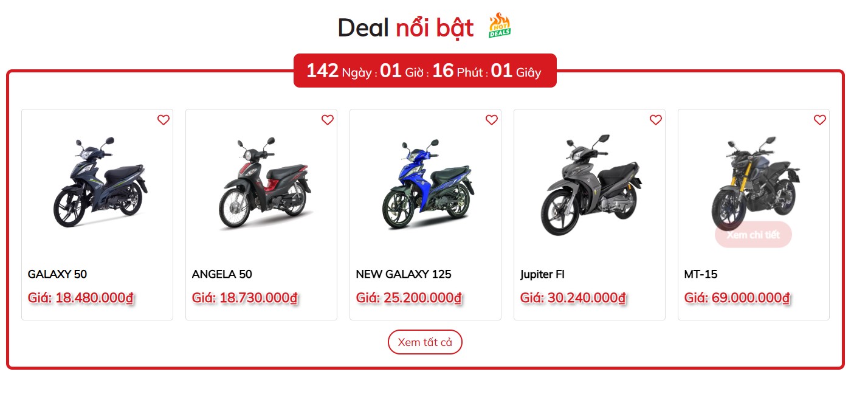Select the MT-15 product name link
The image size is (868, 394).
coord(701,274)
